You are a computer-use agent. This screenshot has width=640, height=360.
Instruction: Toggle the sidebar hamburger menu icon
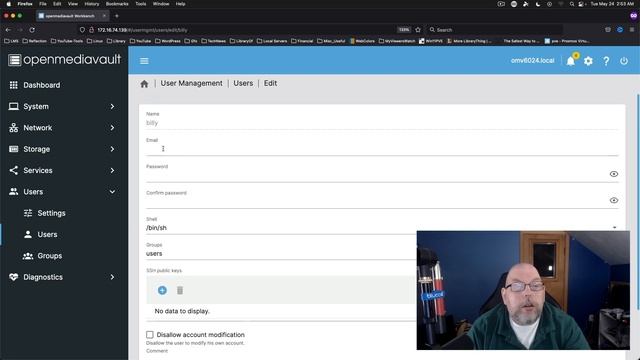tap(144, 61)
